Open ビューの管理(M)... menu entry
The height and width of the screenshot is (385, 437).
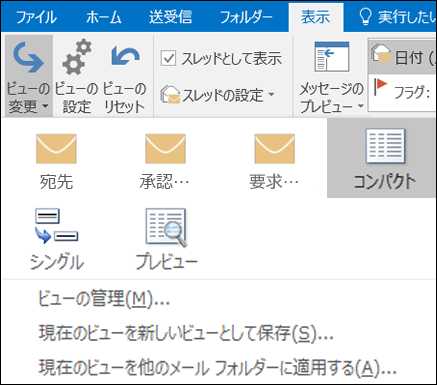pyautogui.click(x=104, y=298)
